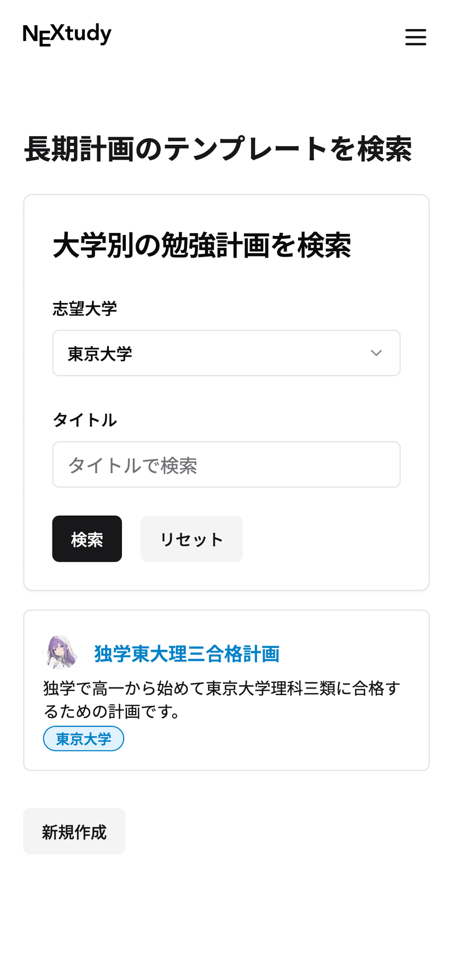
Task: Click the blue 東京大学 tag badge
Action: tap(84, 739)
